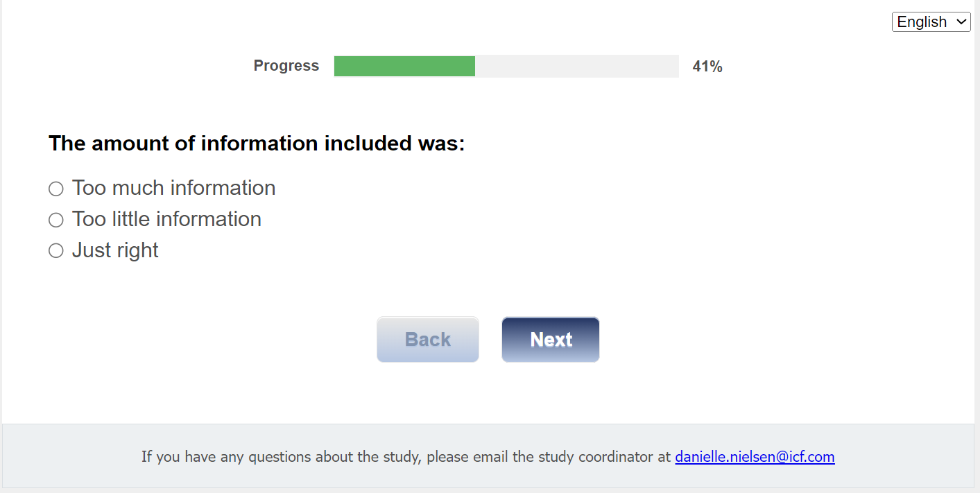The height and width of the screenshot is (493, 980).
Task: Return to previous page with Back
Action: (428, 340)
